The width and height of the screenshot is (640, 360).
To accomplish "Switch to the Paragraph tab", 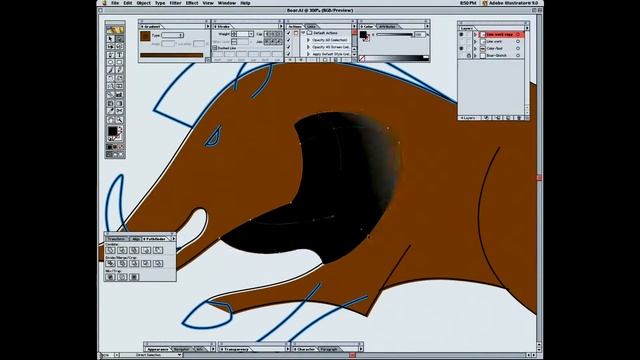I will pyautogui.click(x=329, y=349).
